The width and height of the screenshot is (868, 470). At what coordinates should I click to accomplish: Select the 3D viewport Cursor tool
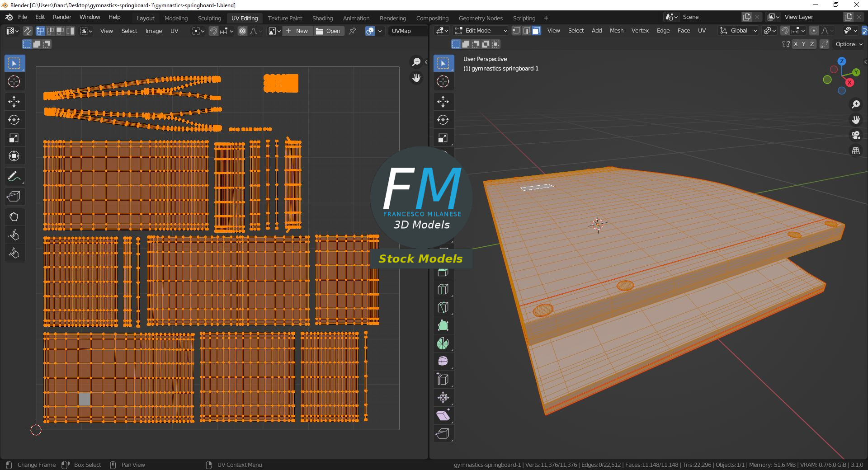pos(443,81)
